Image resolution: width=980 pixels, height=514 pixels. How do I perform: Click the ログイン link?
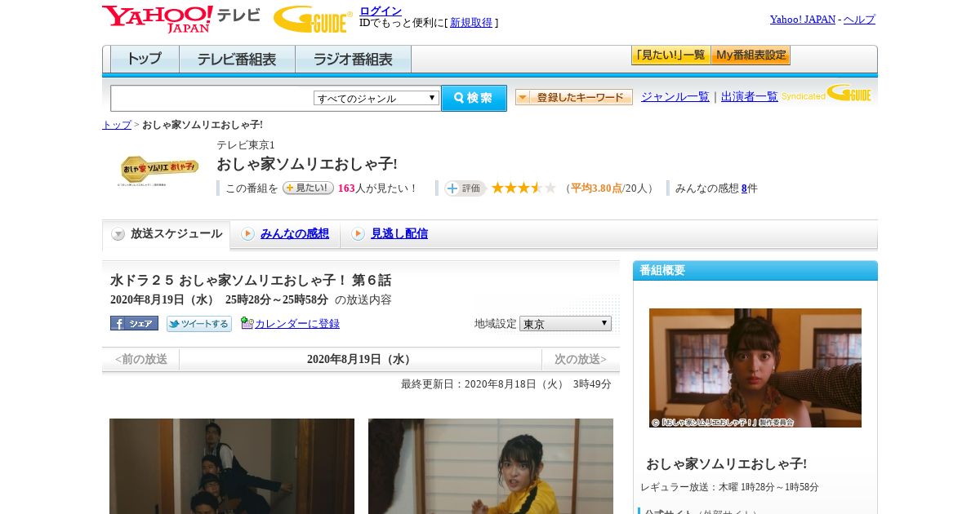[x=381, y=11]
